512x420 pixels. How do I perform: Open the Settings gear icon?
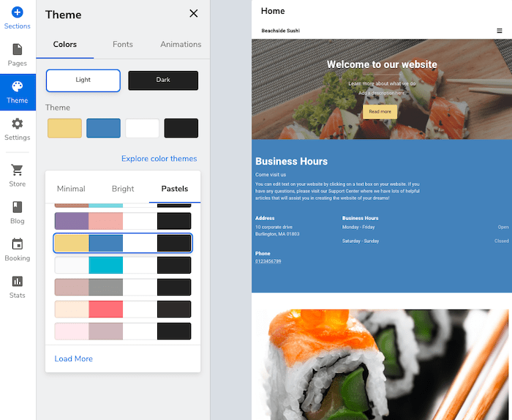pos(18,124)
